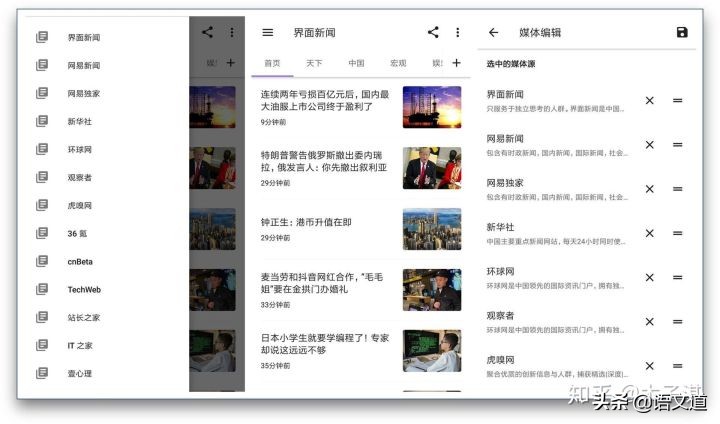Click the news icon beside TechWeb in drawer
This screenshot has width=720, height=424.
click(42, 289)
